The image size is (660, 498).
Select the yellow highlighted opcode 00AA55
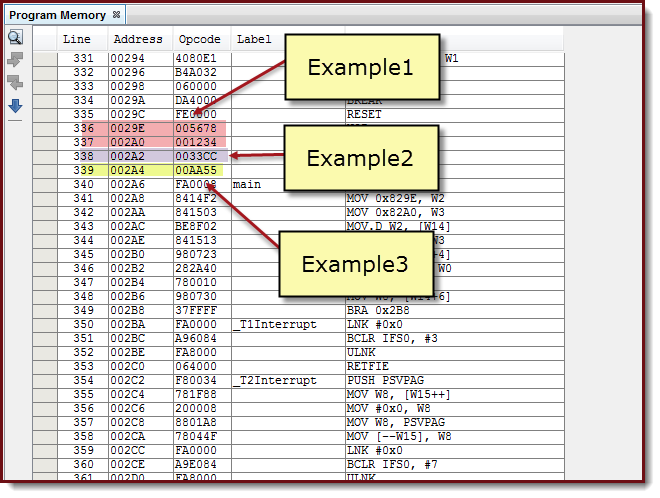tap(198, 170)
